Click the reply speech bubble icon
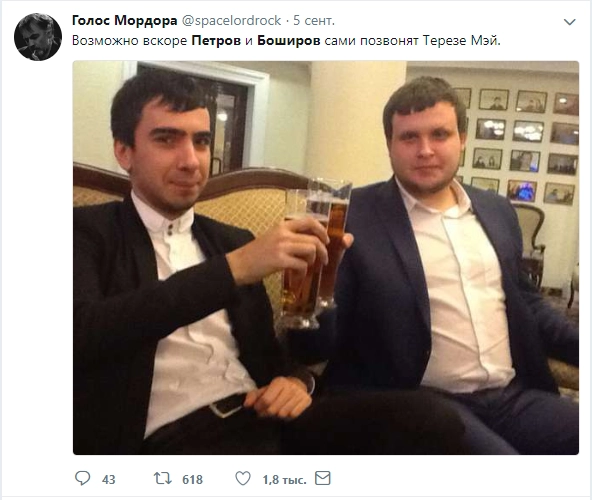This screenshot has height=500, width=592. pyautogui.click(x=83, y=478)
